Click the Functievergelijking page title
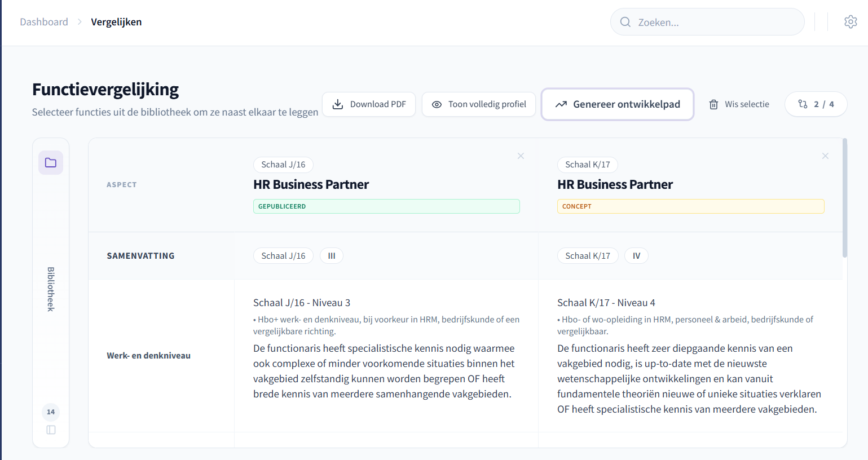Screen dimensions: 868x460 click(x=105, y=90)
